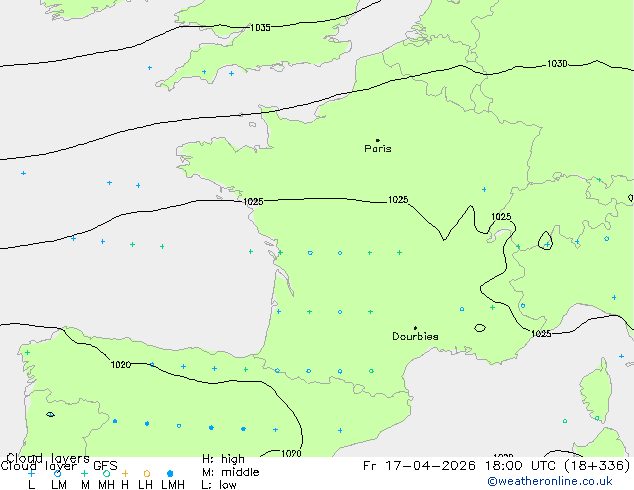634x490 pixels.
Task: Click the Paris city dot marker
Action: 378,140
